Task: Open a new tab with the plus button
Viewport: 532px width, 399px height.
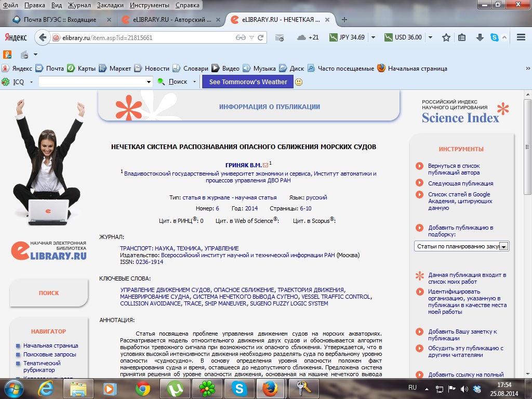Action: coord(344,20)
